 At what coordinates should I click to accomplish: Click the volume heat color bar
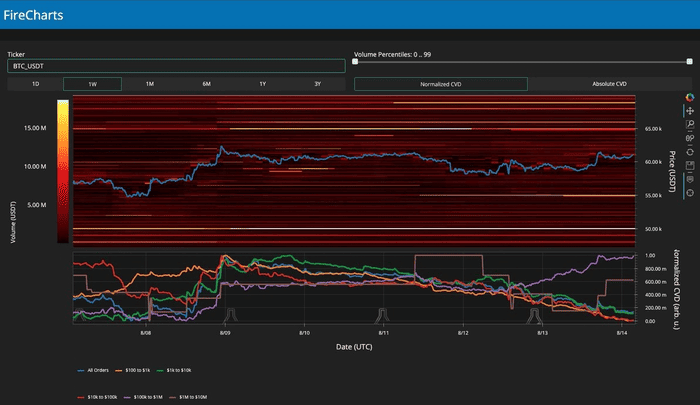coord(63,171)
